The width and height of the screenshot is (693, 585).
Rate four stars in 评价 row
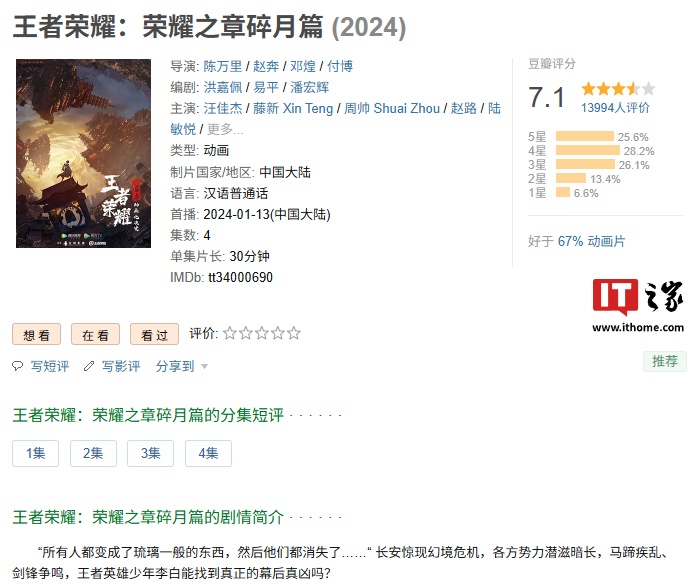coord(278,333)
